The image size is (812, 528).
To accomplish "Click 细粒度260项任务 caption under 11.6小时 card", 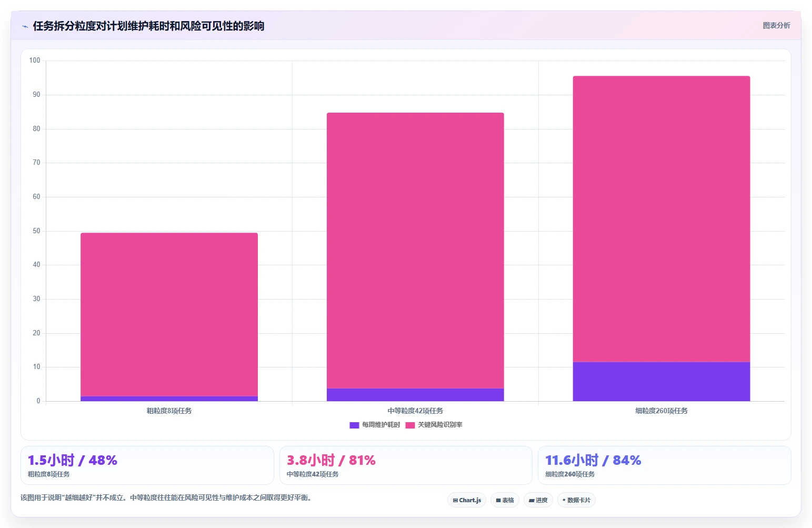I will point(570,474).
